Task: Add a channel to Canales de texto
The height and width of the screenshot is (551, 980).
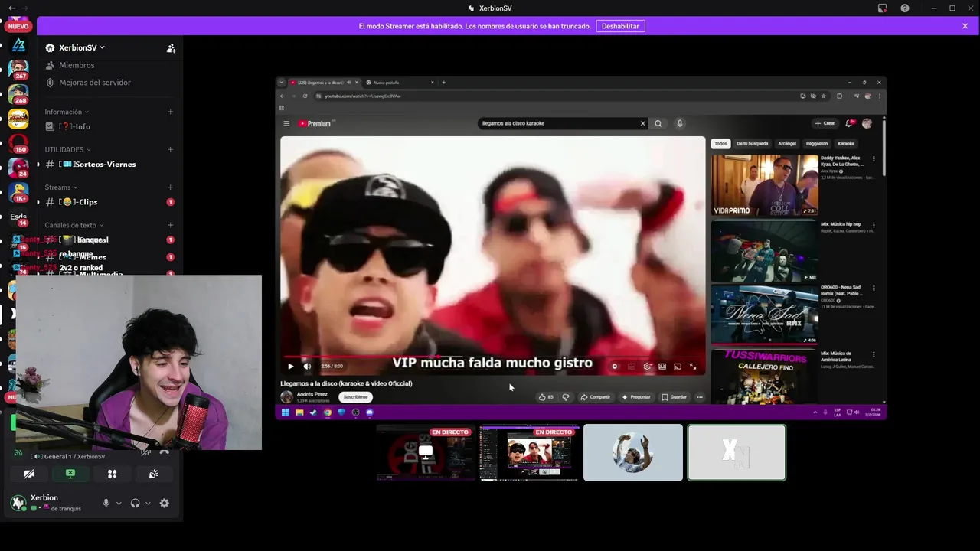Action: pos(170,225)
